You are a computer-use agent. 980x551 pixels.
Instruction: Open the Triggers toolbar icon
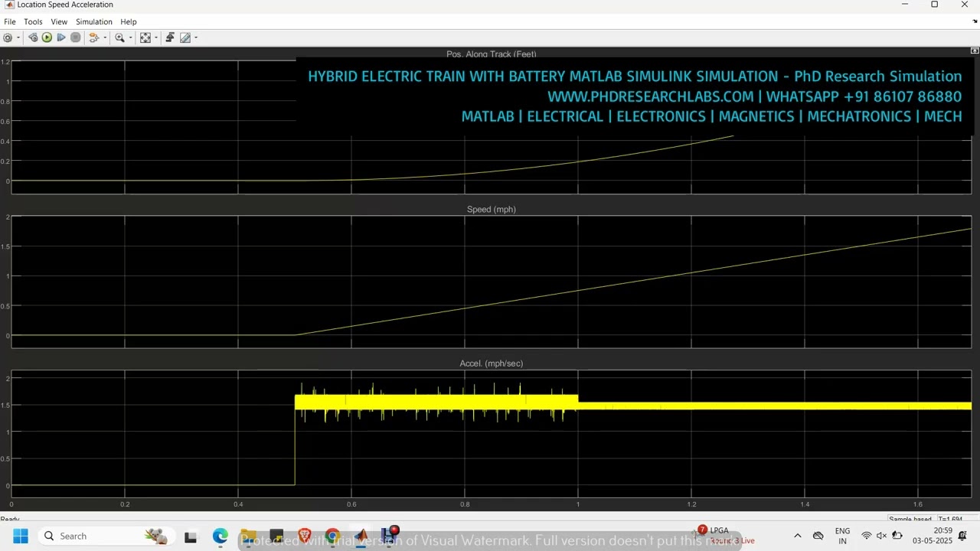pos(170,37)
